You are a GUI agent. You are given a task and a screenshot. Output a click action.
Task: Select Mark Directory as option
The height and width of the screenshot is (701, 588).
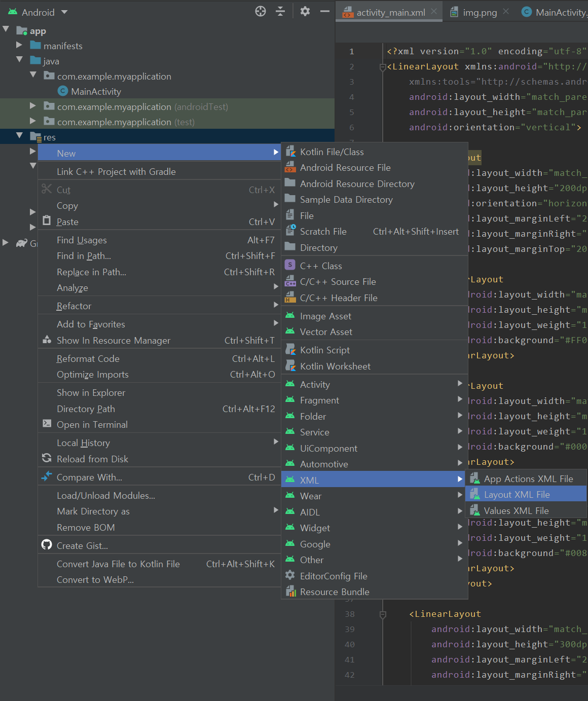point(159,511)
